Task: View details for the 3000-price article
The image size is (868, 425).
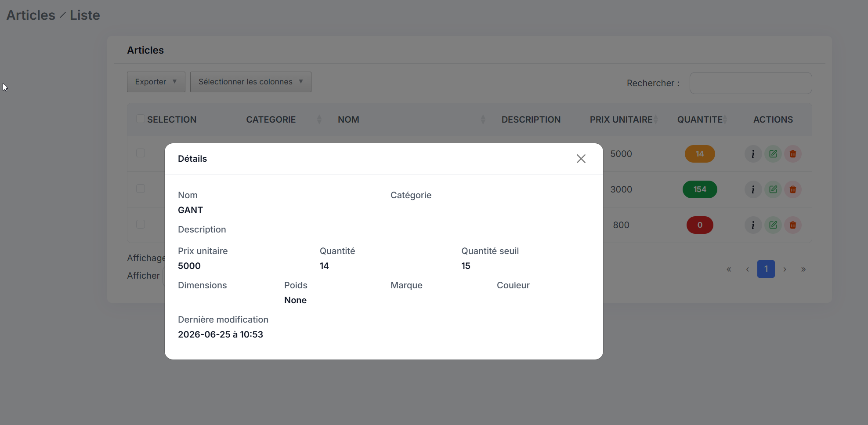Action: point(753,189)
